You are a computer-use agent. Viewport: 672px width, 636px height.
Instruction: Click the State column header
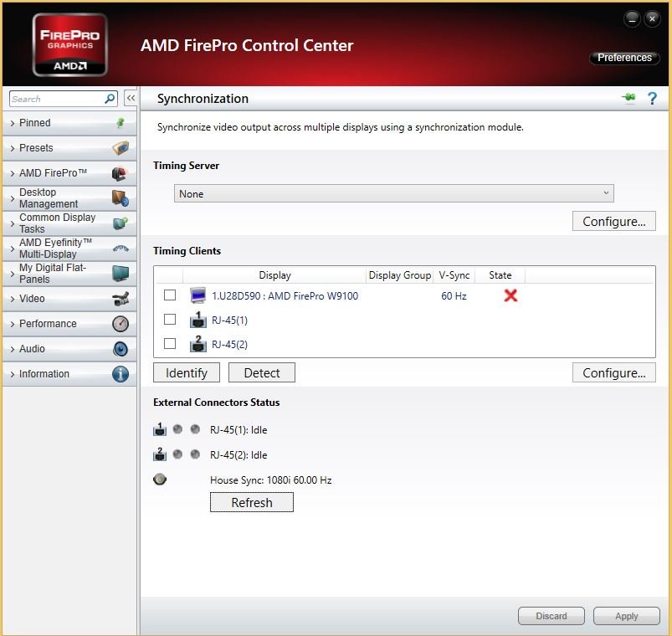pos(500,275)
